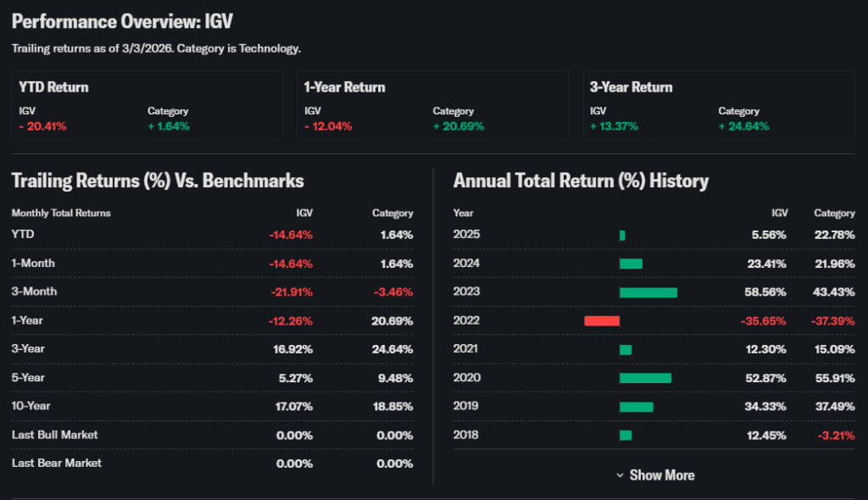Click the chevron icon beside Show More
This screenshot has width=868, height=500.
pos(620,475)
